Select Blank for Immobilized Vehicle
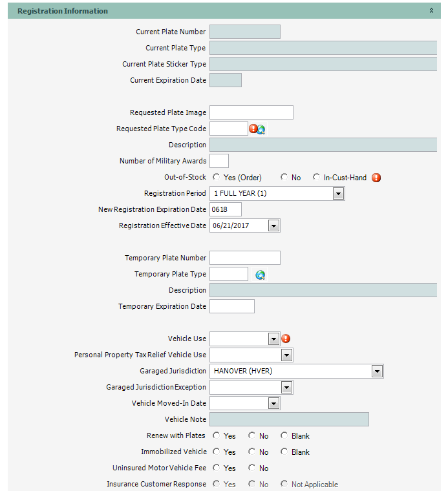This screenshot has height=491, width=448. coord(284,452)
